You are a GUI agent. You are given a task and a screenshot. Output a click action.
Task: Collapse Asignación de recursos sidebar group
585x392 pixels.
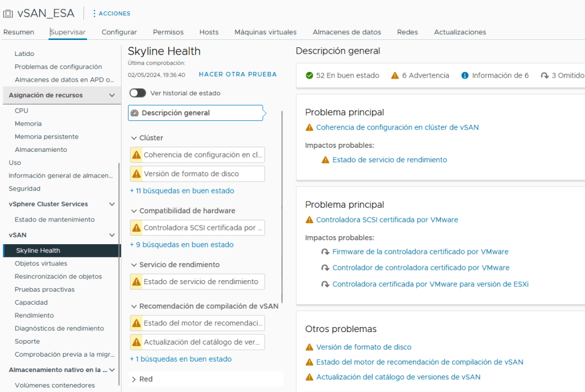coord(112,95)
